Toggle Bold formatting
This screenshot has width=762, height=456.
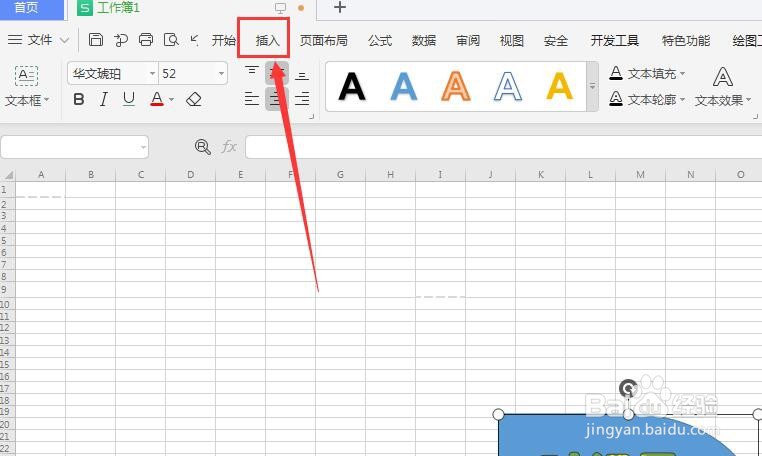[x=79, y=100]
